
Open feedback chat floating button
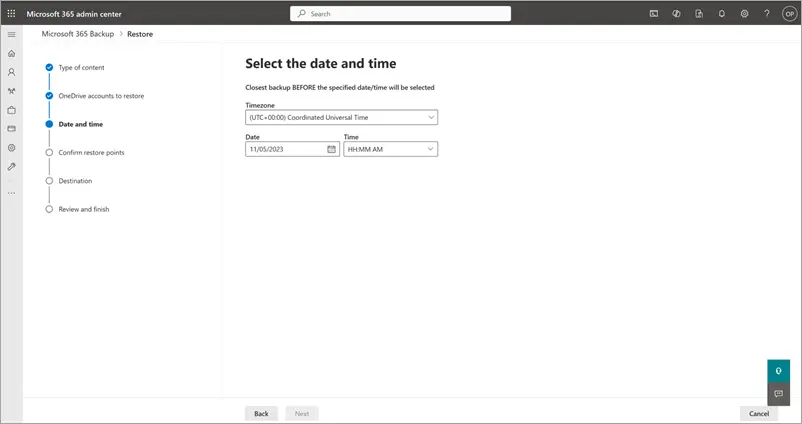(x=778, y=394)
